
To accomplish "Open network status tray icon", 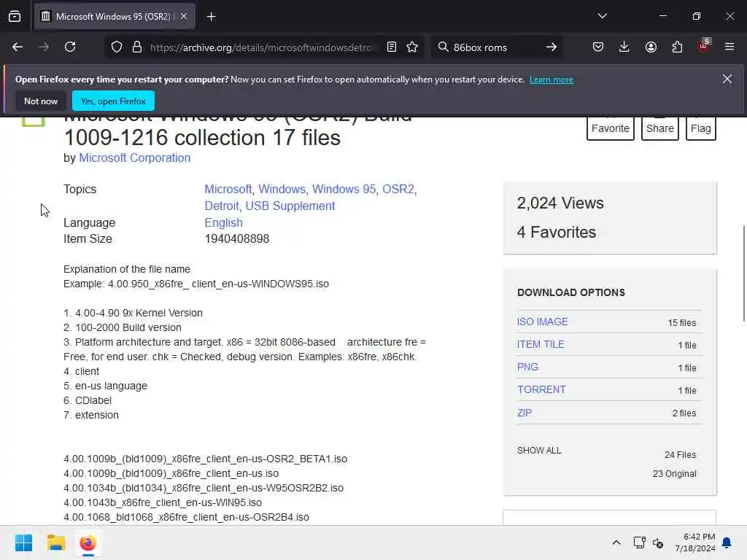I will click(639, 542).
